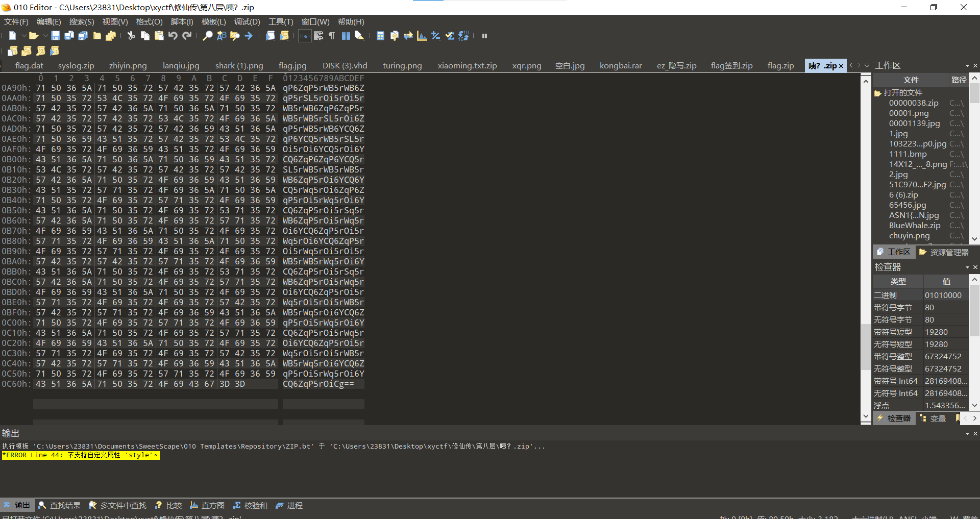
Task: Open Replace with AB icon
Action: coord(221,36)
